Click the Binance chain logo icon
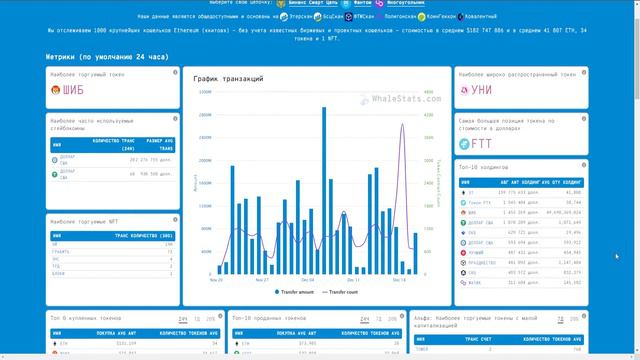 pos(281,3)
